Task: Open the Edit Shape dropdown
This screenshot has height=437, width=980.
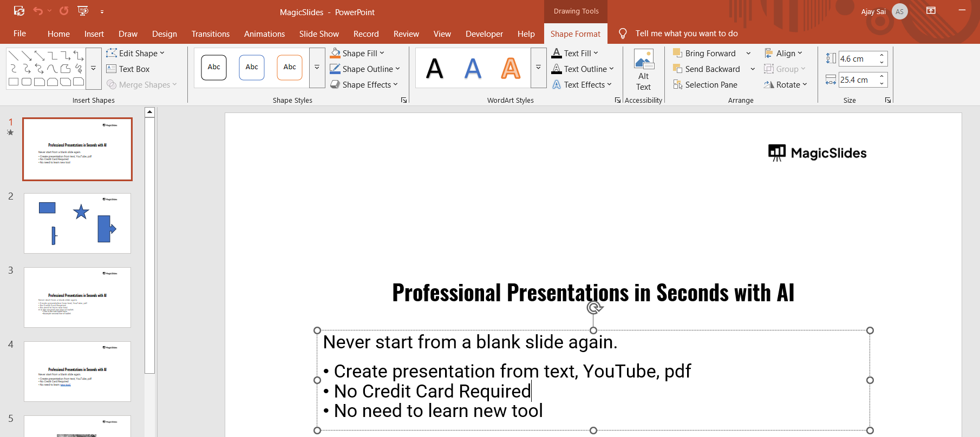Action: coord(135,53)
